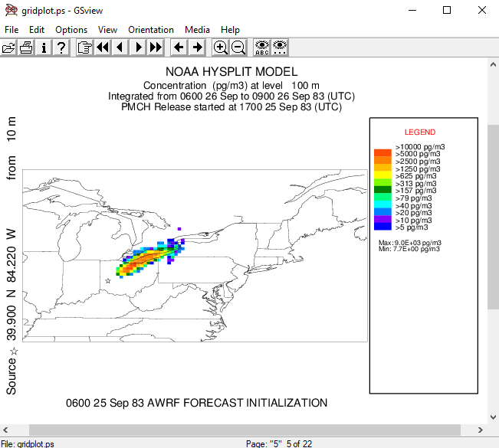This screenshot has width=499, height=448.
Task: Open the File menu
Action: click(11, 30)
